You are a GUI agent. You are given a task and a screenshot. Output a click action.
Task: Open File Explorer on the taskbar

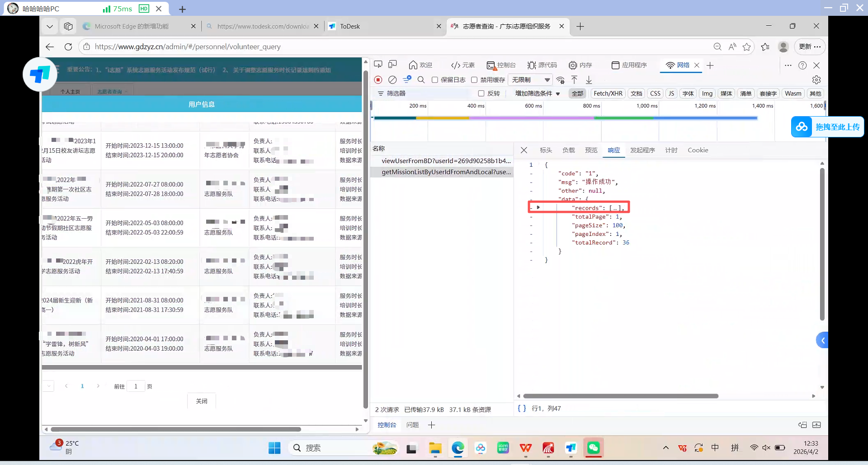tap(435, 448)
